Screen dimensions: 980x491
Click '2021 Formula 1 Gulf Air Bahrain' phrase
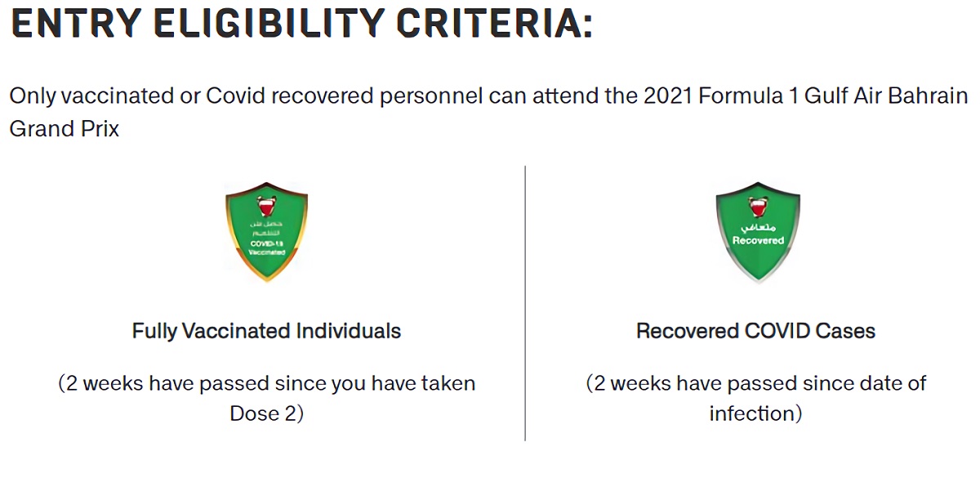805,96
